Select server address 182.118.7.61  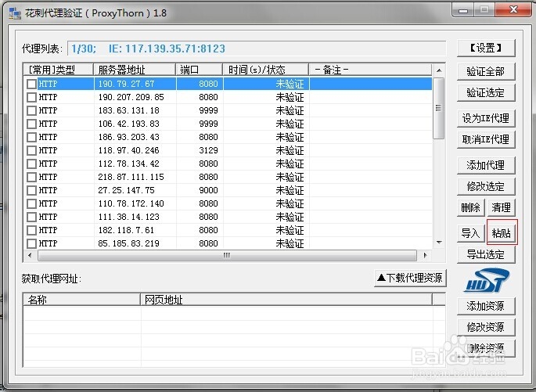point(126,230)
